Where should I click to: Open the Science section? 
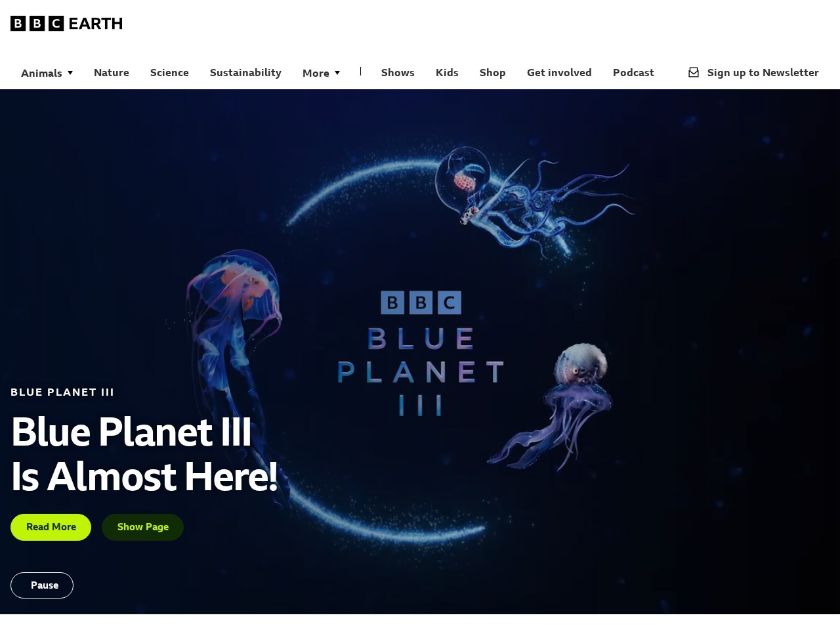169,72
